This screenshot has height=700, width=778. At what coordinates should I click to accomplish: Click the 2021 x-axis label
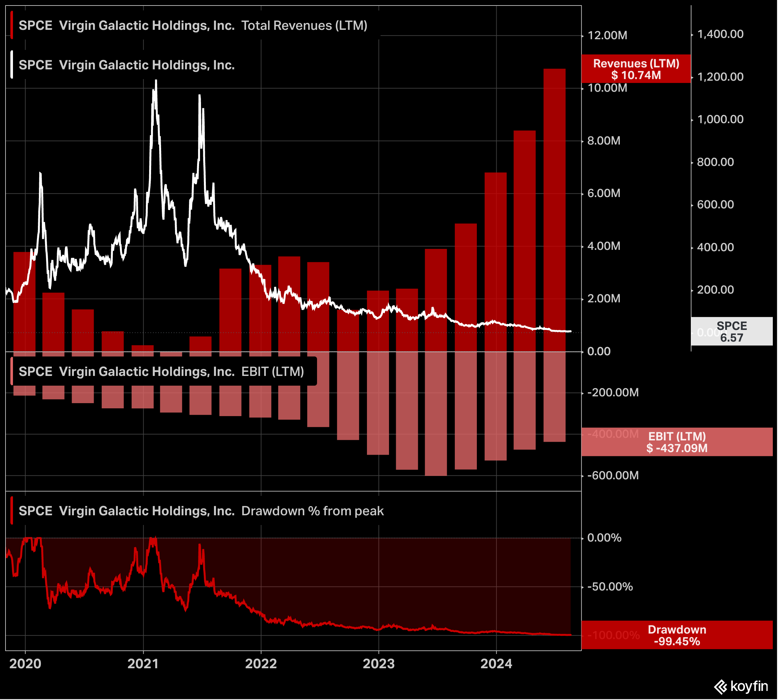143,663
